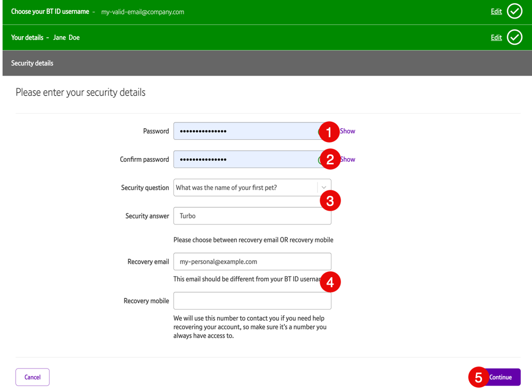Click the empty Recovery mobile field
This screenshot has height=392, width=532.
pos(252,301)
